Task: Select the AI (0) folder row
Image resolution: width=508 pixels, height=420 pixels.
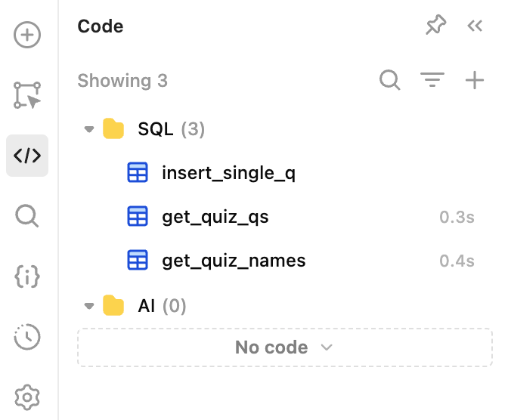Action: pyautogui.click(x=285, y=306)
